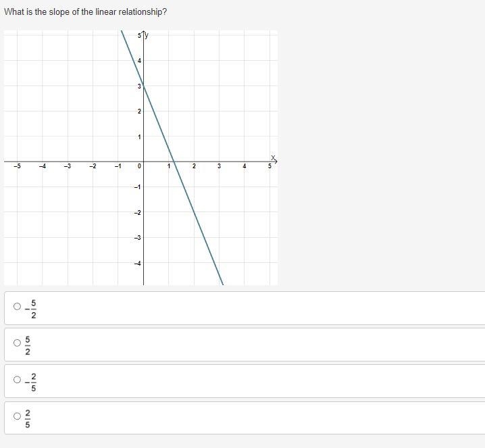This screenshot has height=448, width=485.
Task: Click the 5 tick label on the x-axis
Action: [x=270, y=166]
